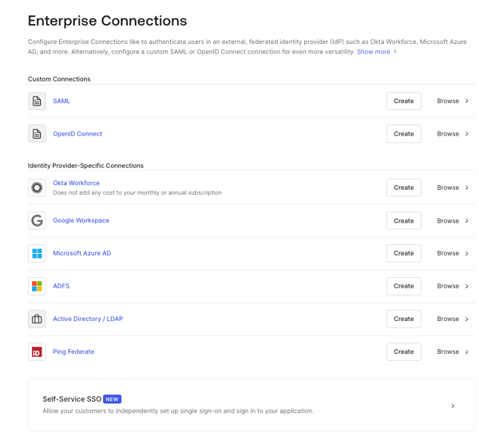Open the Active Directory / LDAP link

click(88, 319)
